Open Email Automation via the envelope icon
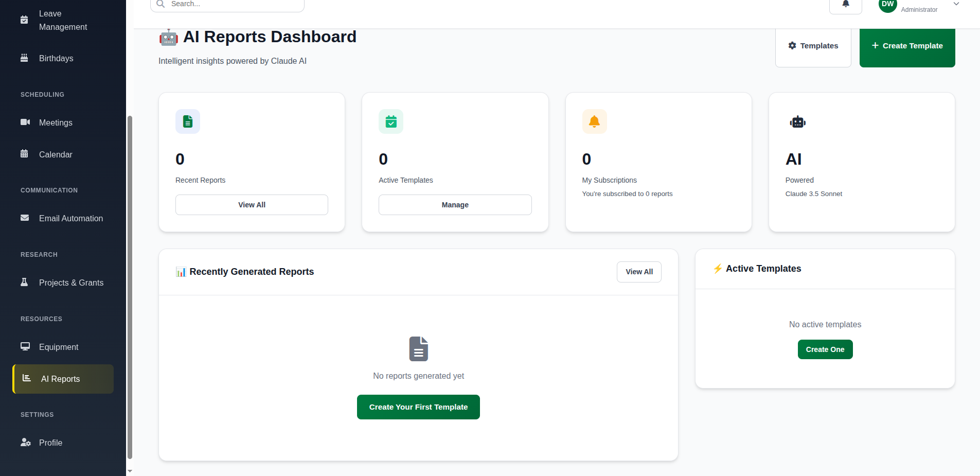Viewport: 980px width, 476px height. (24, 218)
